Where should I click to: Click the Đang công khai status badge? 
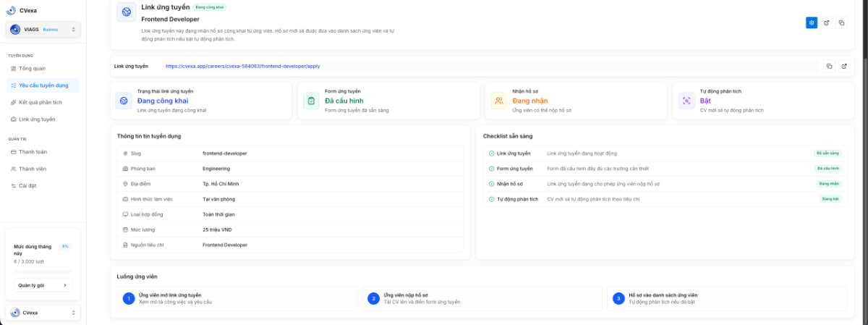coord(210,7)
